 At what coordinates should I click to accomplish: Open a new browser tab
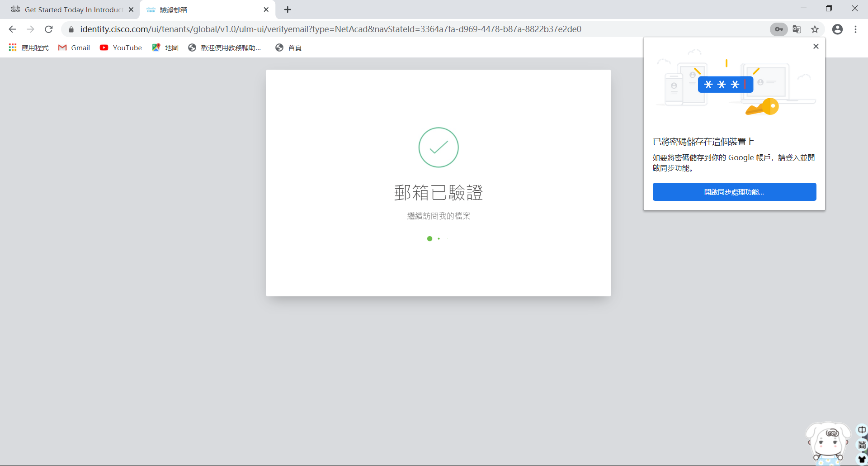point(288,10)
